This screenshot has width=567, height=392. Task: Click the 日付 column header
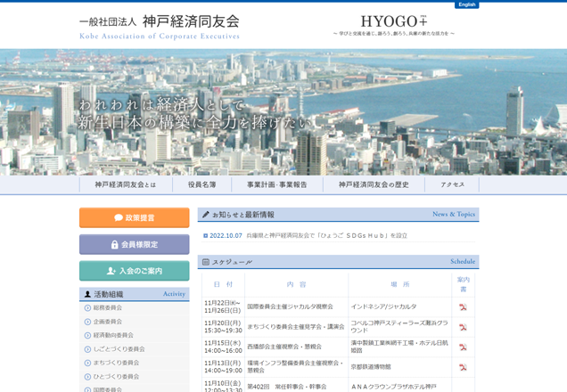point(223,285)
